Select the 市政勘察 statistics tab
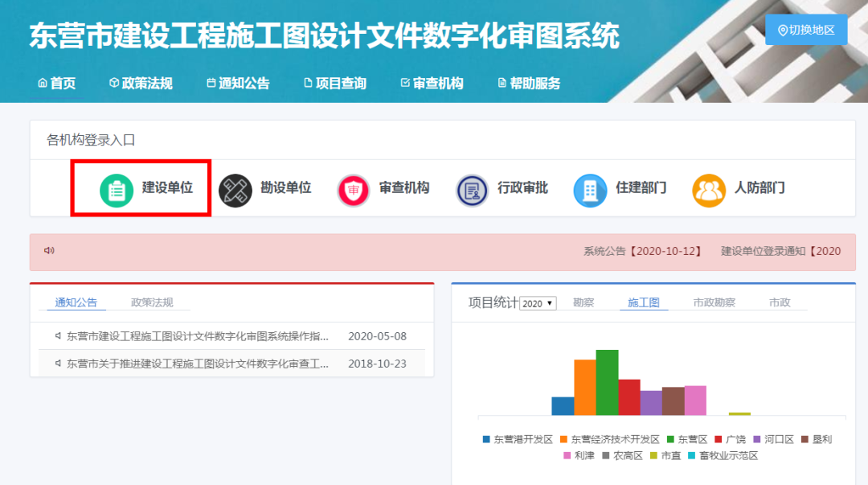 [x=714, y=302]
